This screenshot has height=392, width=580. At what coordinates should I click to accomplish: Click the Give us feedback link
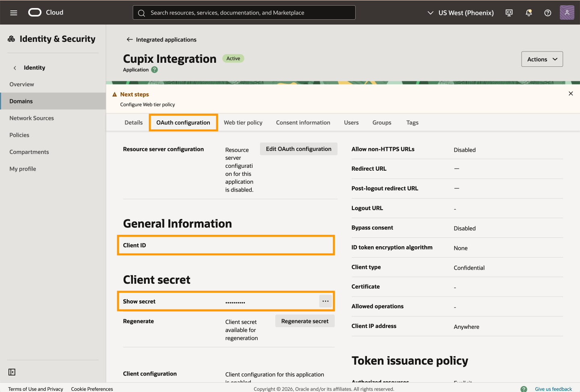(x=553, y=389)
